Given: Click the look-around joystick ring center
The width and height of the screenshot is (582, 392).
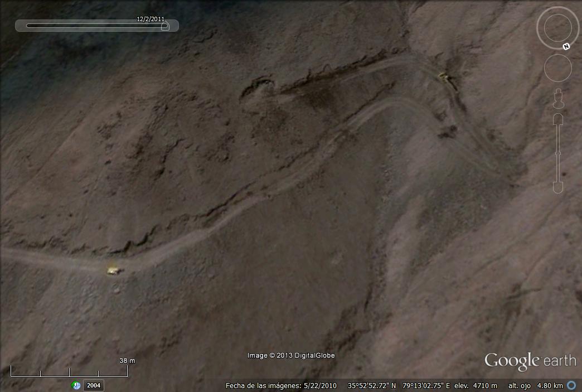Looking at the screenshot, I should click(557, 27).
